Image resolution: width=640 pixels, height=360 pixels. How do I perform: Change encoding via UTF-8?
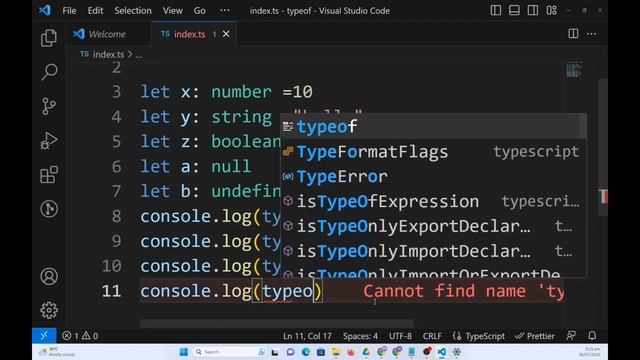(x=400, y=336)
